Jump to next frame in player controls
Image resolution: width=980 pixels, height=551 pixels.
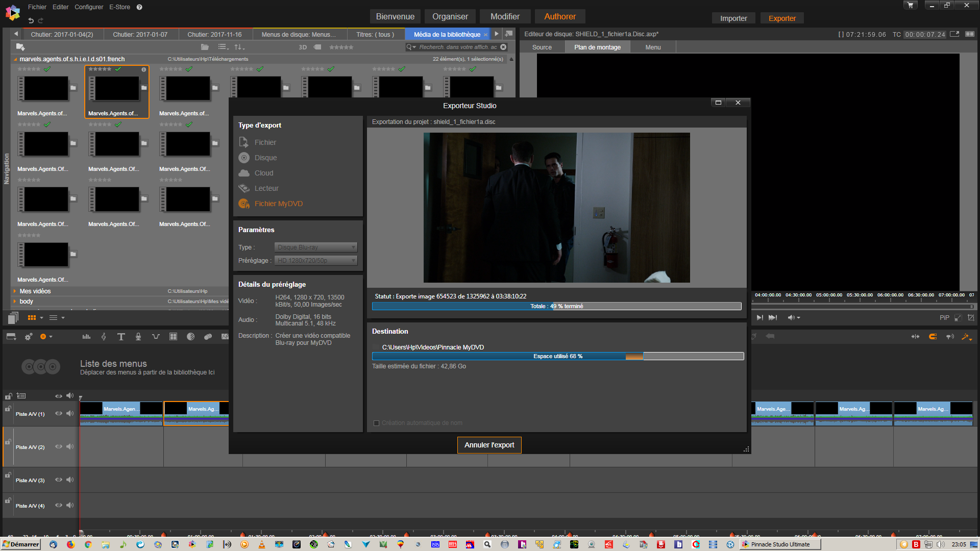click(x=759, y=318)
